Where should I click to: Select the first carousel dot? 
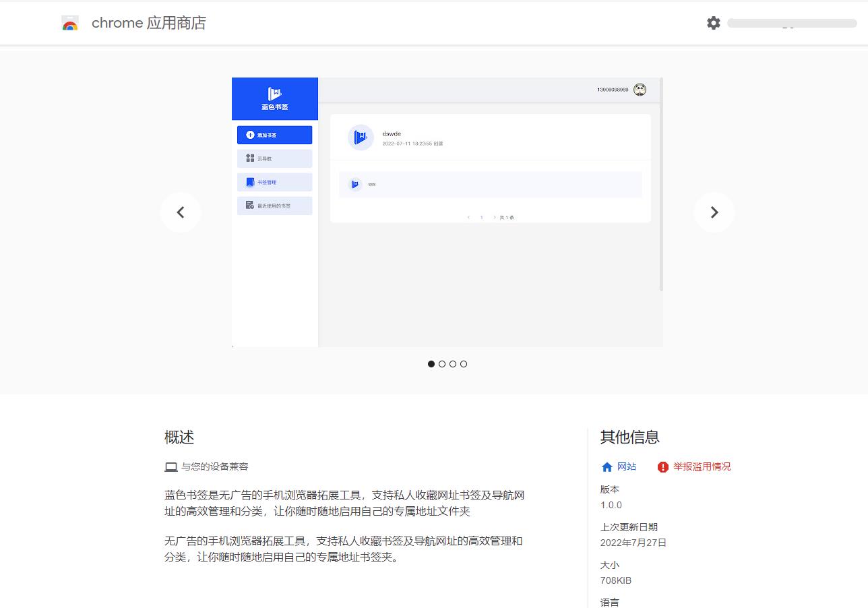pos(431,363)
